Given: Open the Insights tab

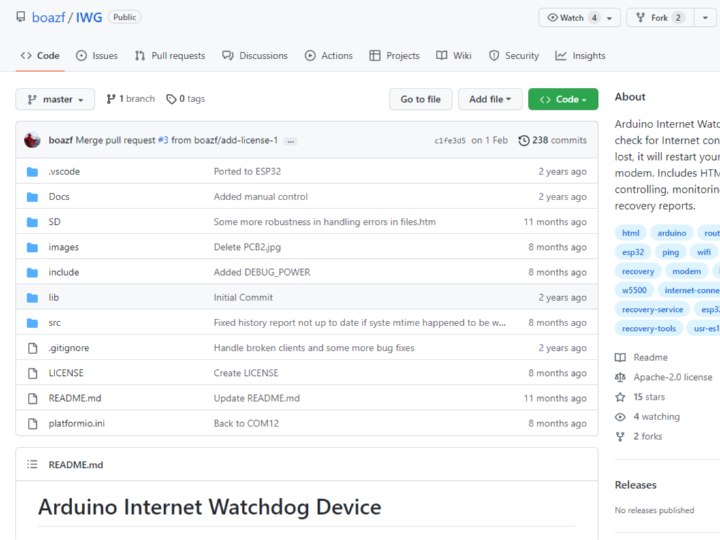Looking at the screenshot, I should pos(580,56).
